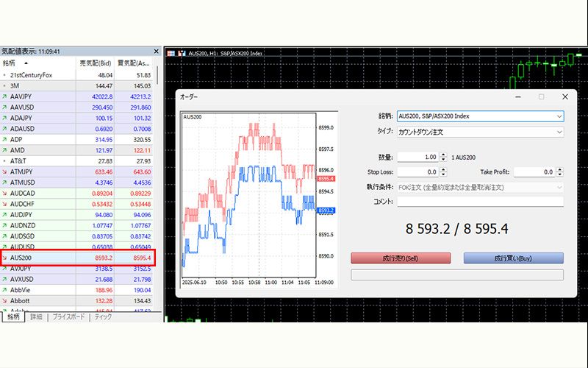
Task: Open the タイプ order type dropdown
Action: (559, 132)
